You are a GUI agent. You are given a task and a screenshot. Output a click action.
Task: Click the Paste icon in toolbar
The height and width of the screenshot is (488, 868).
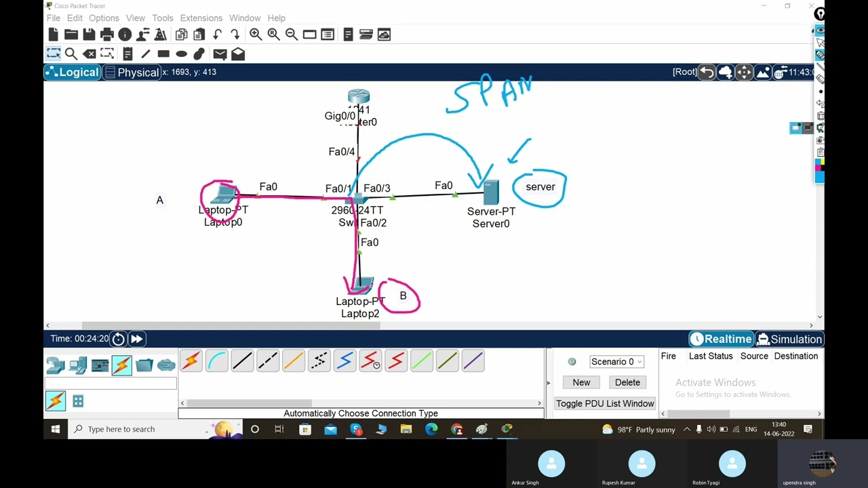coord(199,35)
